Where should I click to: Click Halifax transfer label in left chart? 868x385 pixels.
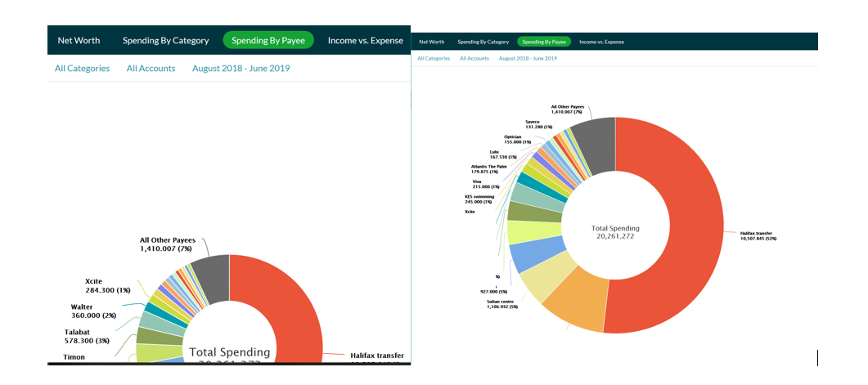377,355
